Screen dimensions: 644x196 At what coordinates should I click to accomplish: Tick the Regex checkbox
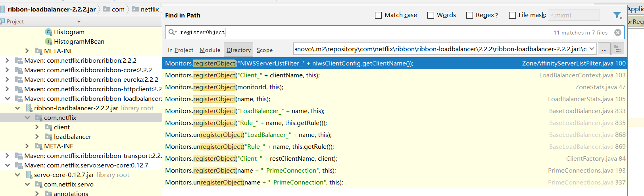pos(469,15)
